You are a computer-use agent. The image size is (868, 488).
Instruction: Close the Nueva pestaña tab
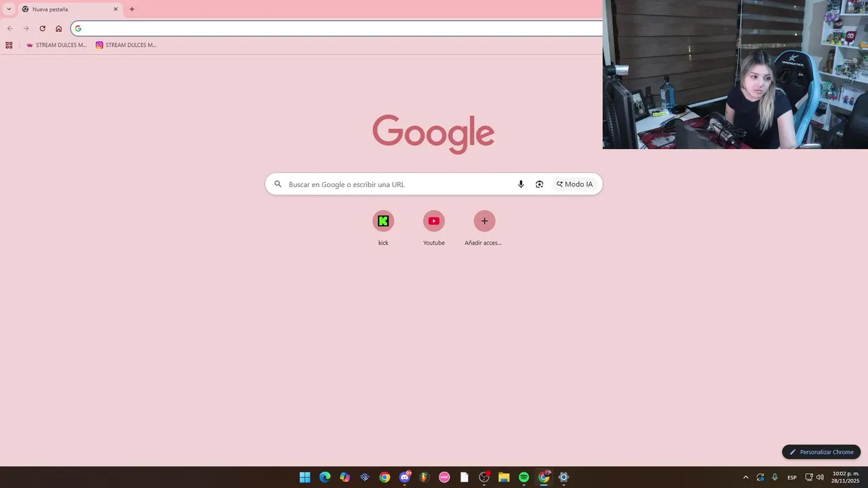115,9
